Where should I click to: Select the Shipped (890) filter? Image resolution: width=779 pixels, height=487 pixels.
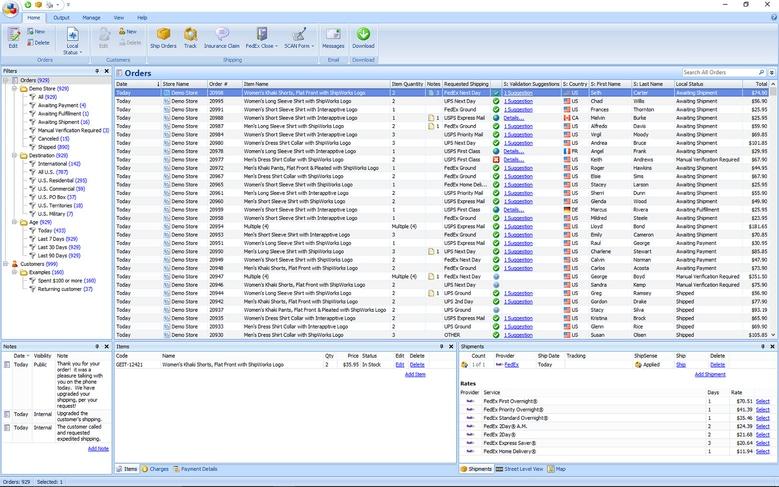53,147
